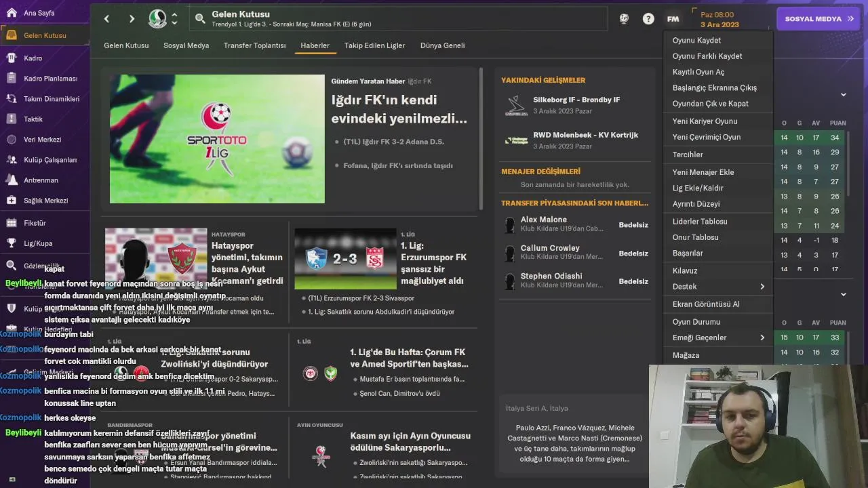This screenshot has width=868, height=488.
Task: Open Veri Merkezi icon in sidebar
Action: coord(12,140)
